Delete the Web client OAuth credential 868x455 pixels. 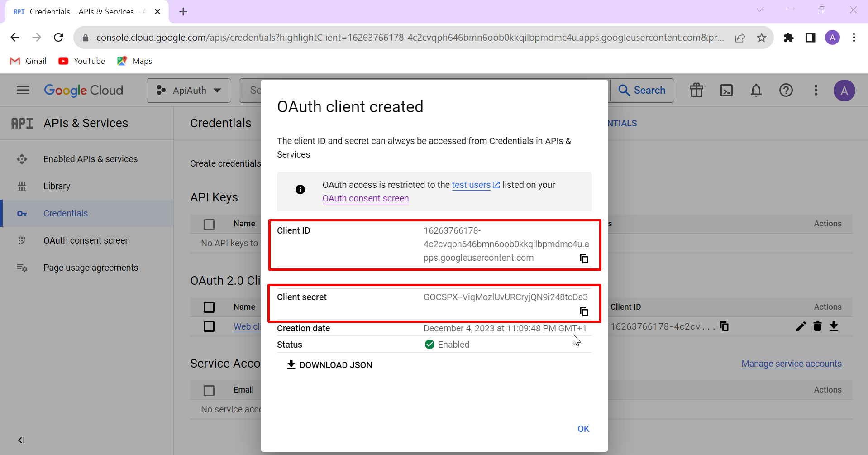tap(817, 326)
